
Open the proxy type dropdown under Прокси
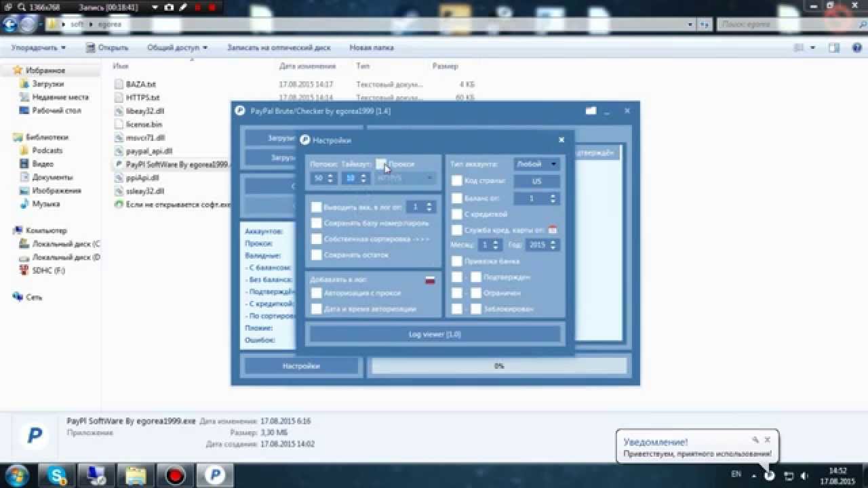(x=406, y=178)
